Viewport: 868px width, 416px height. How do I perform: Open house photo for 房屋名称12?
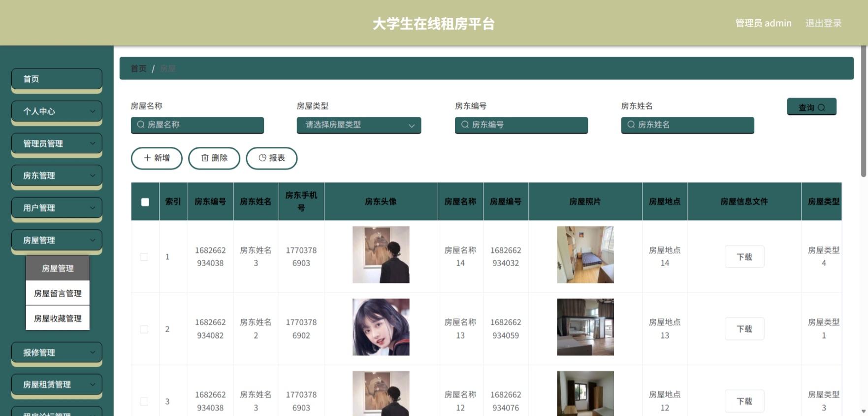(585, 393)
